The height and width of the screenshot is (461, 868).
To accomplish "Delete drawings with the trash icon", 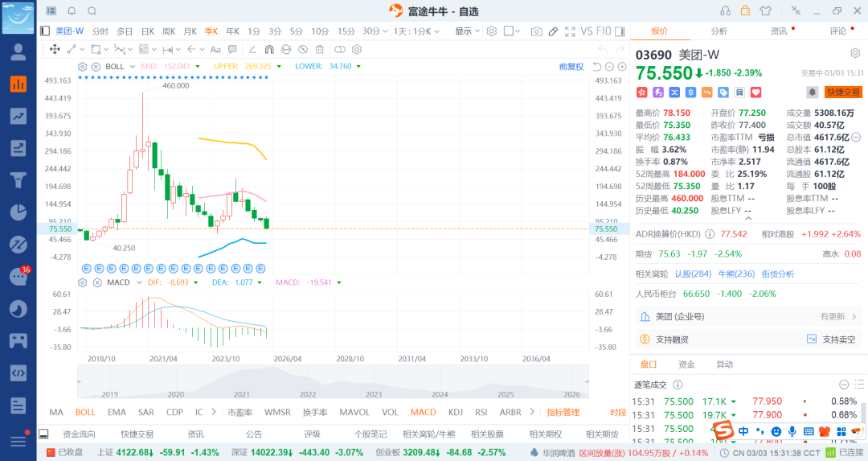I will tap(319, 49).
